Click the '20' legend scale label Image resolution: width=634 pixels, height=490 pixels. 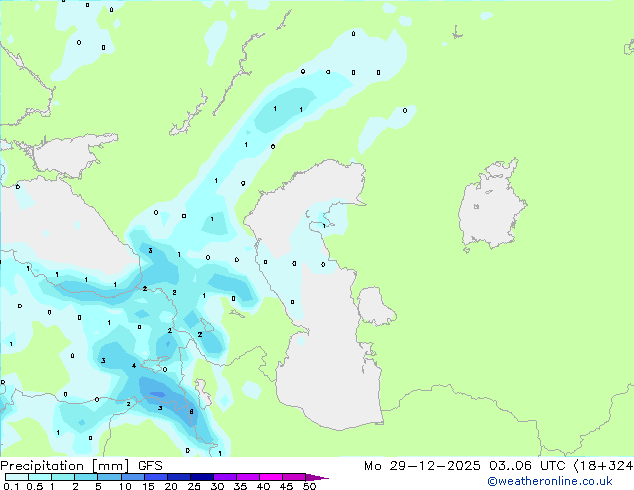[171, 486]
